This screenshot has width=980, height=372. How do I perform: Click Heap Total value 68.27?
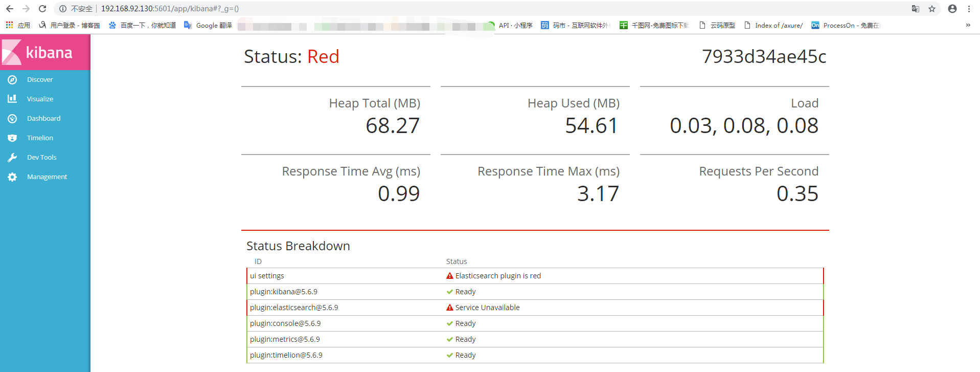click(x=393, y=126)
